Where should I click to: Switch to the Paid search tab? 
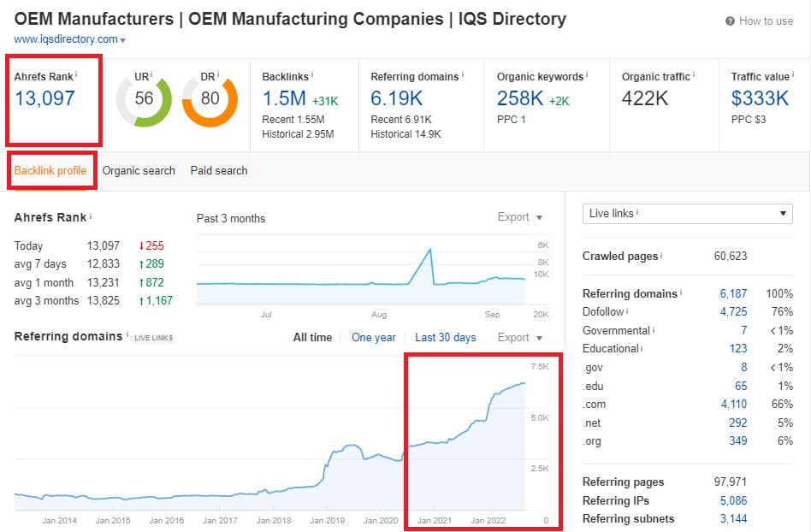(219, 171)
